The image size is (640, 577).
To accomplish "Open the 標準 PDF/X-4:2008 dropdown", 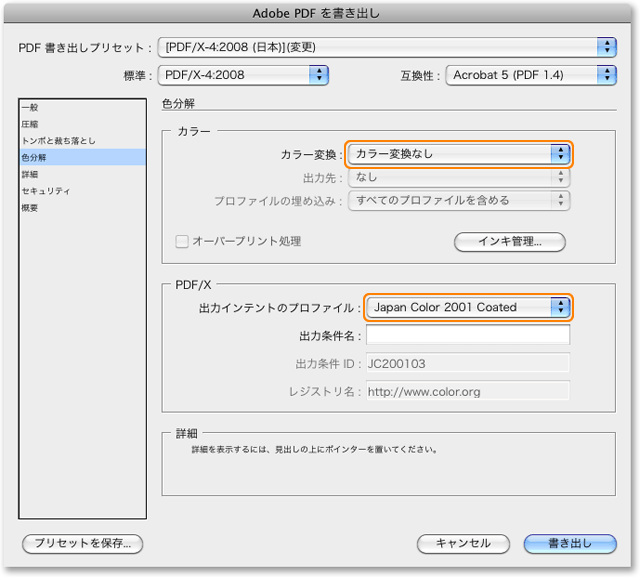I will click(244, 74).
